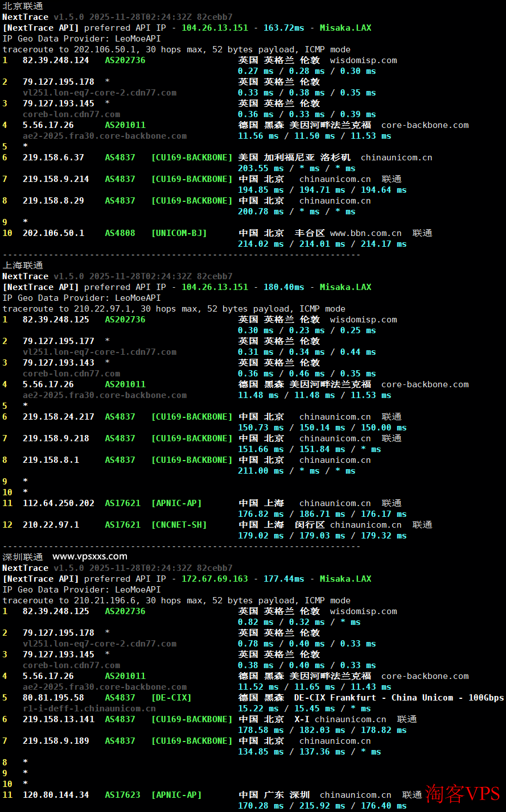Select the Misaka.LAX label in first trace

coord(345,27)
